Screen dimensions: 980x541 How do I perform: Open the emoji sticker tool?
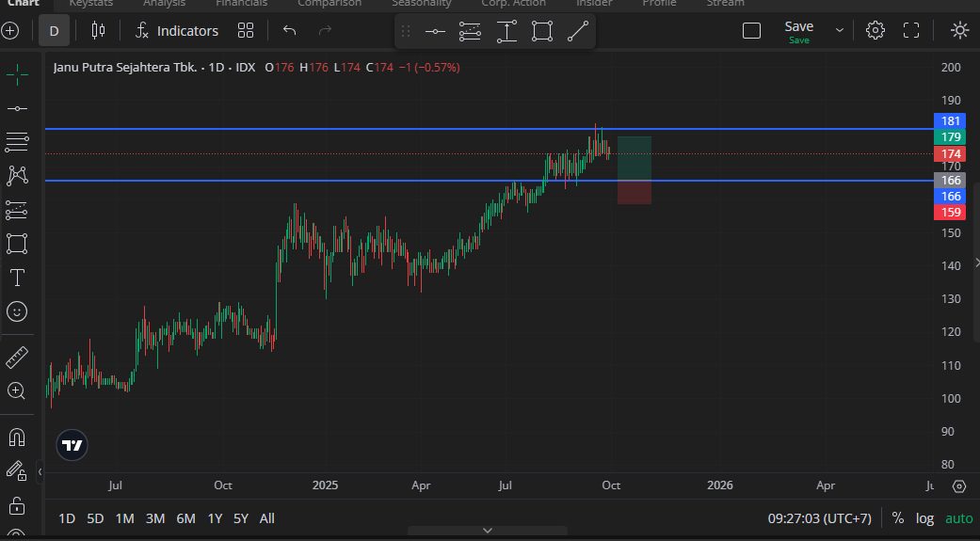coord(17,310)
